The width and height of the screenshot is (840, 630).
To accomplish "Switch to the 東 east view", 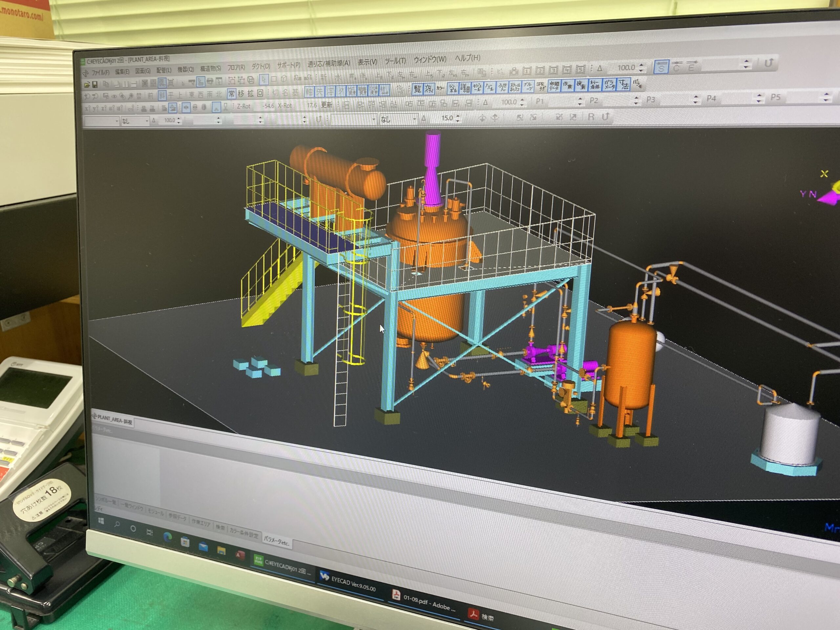I will point(191,94).
